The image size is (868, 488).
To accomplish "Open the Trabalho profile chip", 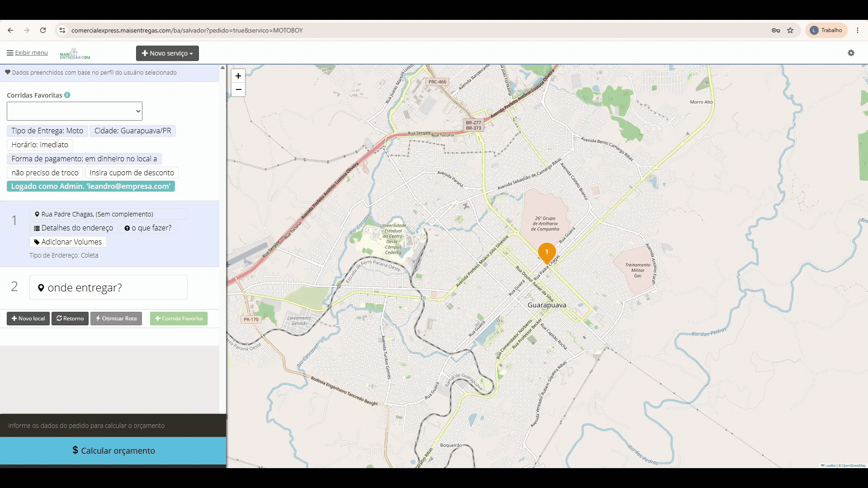I will point(826,30).
